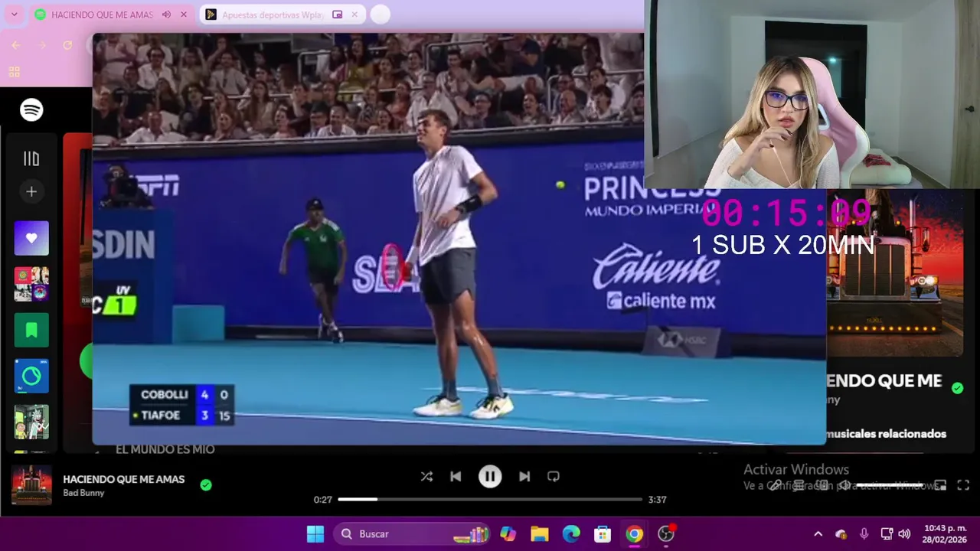Open the play queue icon

pyautogui.click(x=799, y=485)
